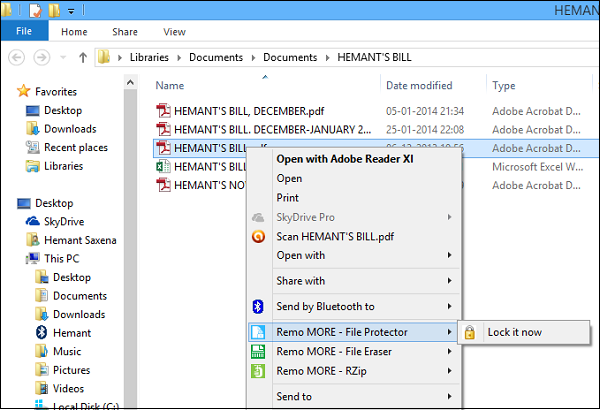
Task: Open Desktop under Favorites
Action: click(x=63, y=110)
